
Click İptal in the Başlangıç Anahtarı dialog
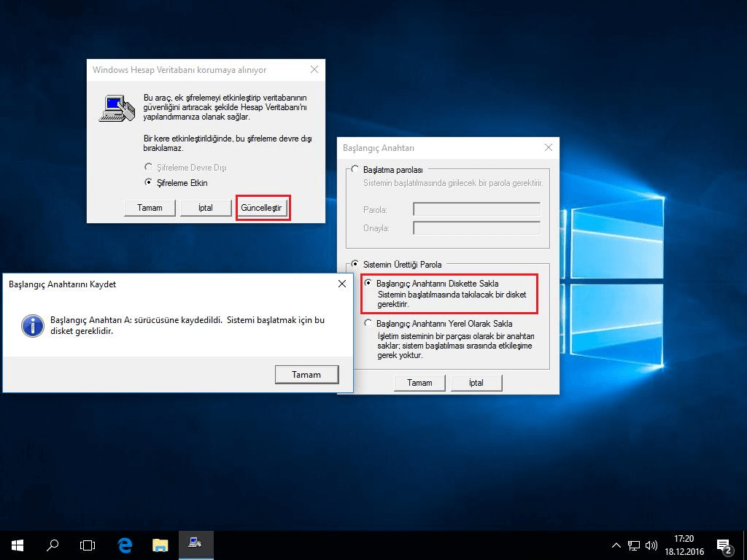click(x=476, y=383)
